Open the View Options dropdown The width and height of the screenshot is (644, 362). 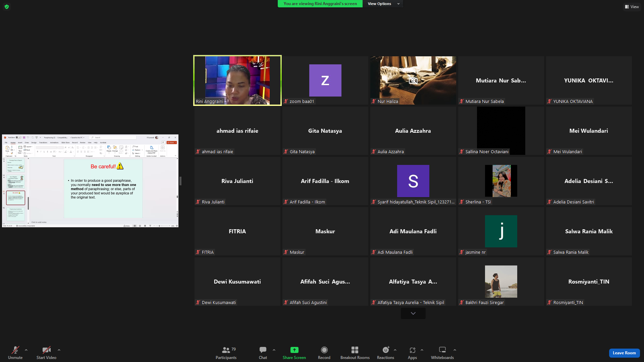click(x=383, y=4)
